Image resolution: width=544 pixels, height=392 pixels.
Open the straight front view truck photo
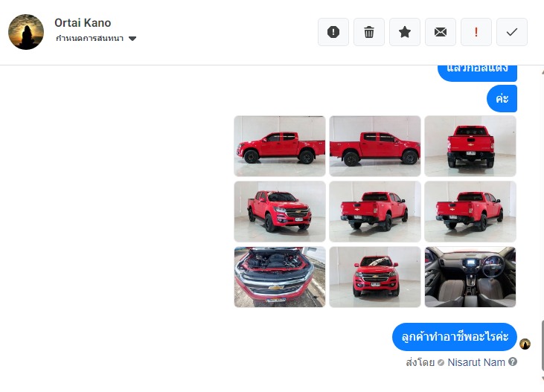[x=375, y=277]
